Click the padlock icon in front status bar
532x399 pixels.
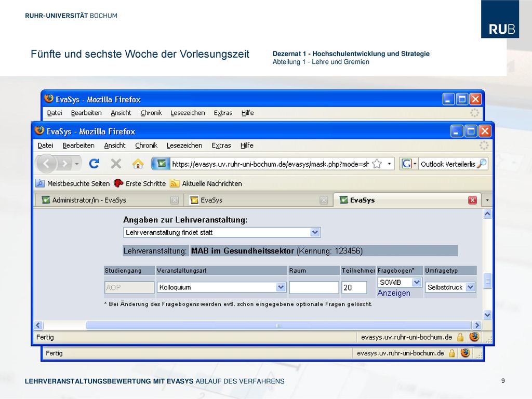[x=460, y=337]
